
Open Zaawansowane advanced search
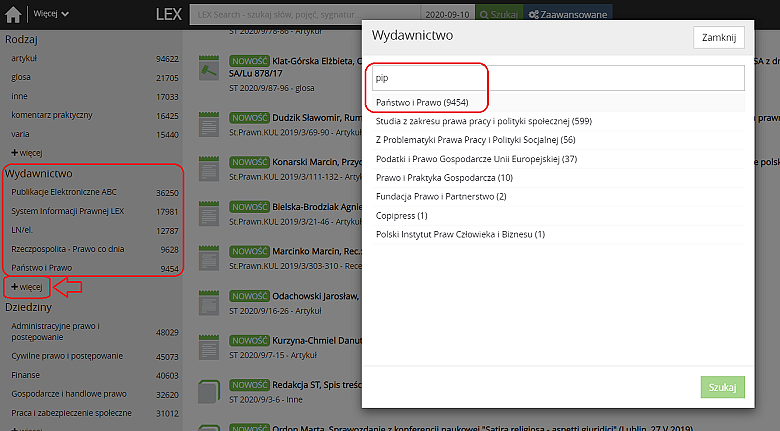(x=568, y=14)
